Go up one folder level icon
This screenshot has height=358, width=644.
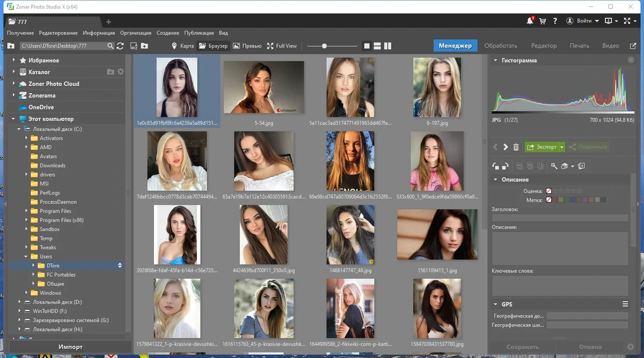pyautogui.click(x=11, y=46)
